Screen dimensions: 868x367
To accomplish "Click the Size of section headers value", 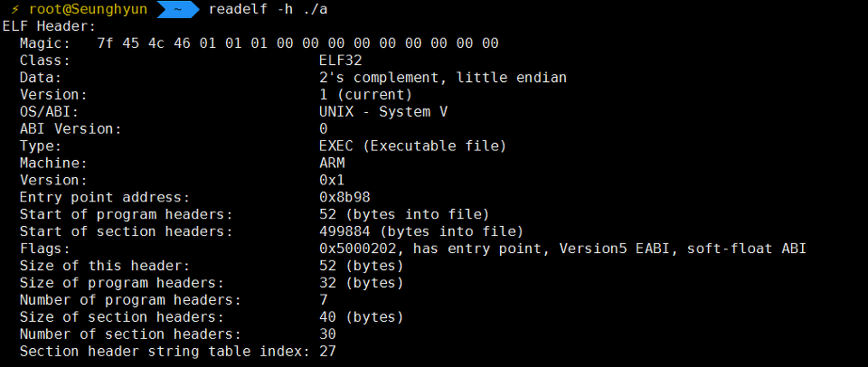I will point(362,317).
